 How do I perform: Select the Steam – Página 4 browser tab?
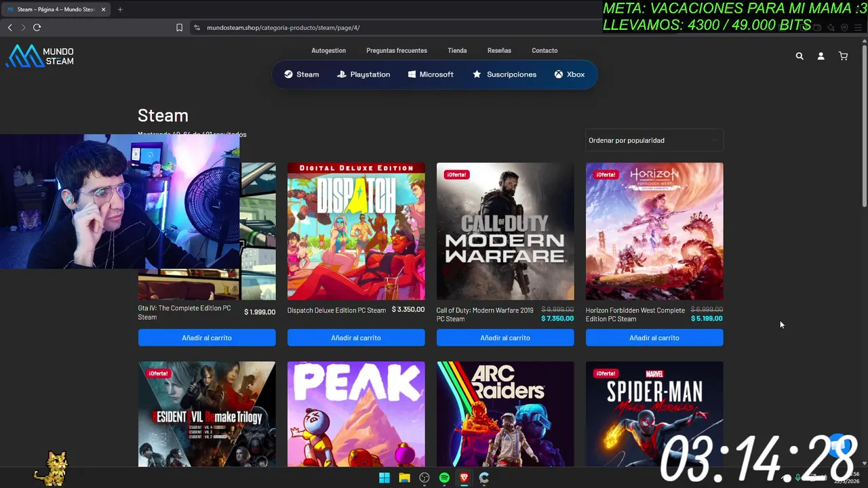(x=57, y=9)
